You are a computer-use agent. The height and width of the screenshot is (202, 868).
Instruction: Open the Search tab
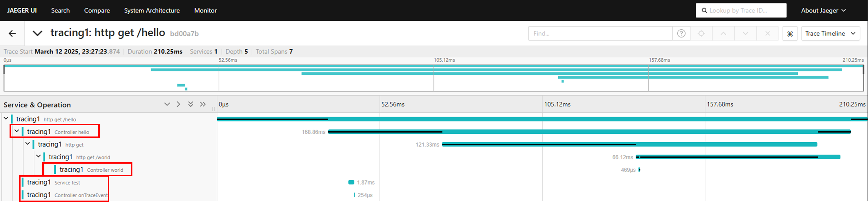pyautogui.click(x=60, y=10)
